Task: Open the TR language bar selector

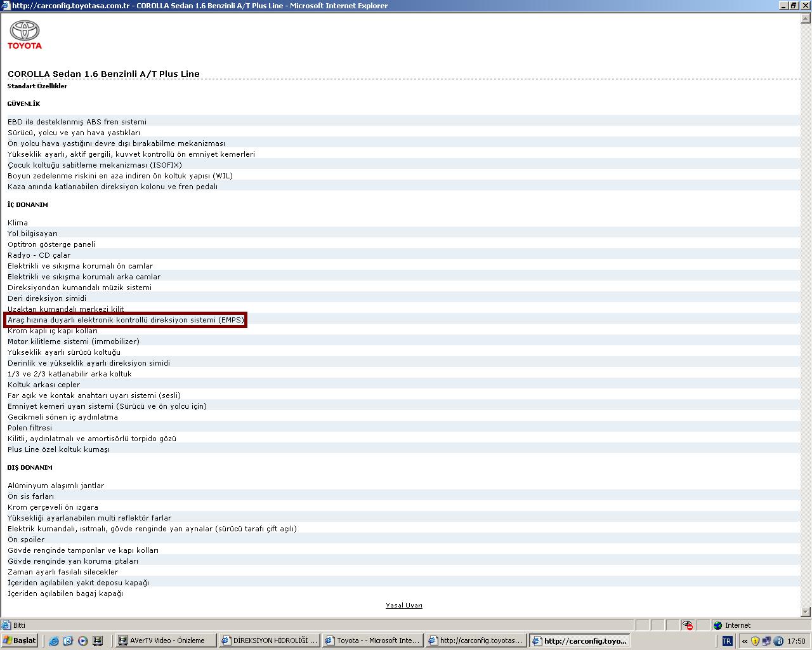Action: click(x=727, y=641)
